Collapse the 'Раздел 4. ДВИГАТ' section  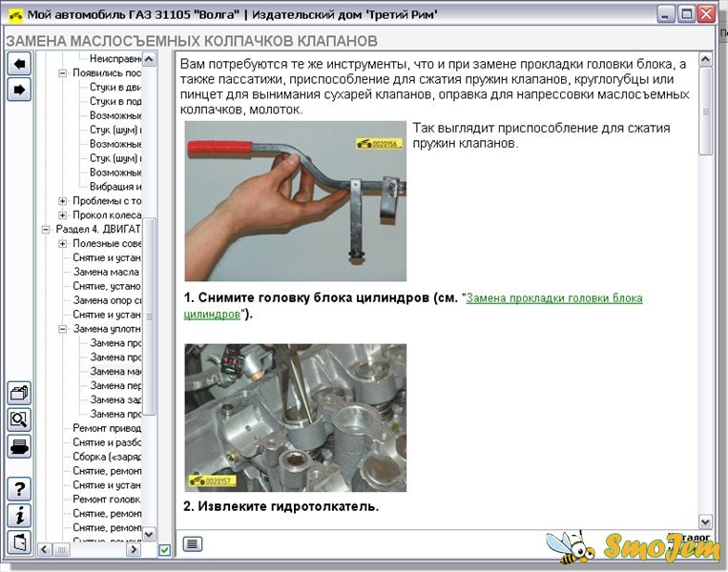46,229
